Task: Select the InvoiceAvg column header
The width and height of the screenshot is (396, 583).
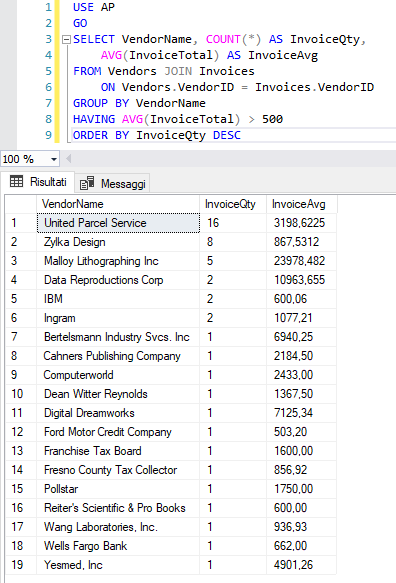Action: tap(302, 204)
